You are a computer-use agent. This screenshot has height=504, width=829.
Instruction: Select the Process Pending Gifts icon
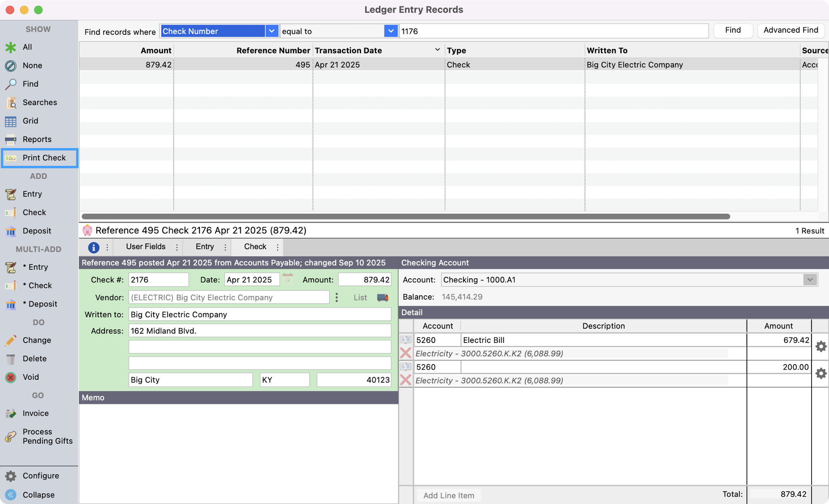point(11,436)
